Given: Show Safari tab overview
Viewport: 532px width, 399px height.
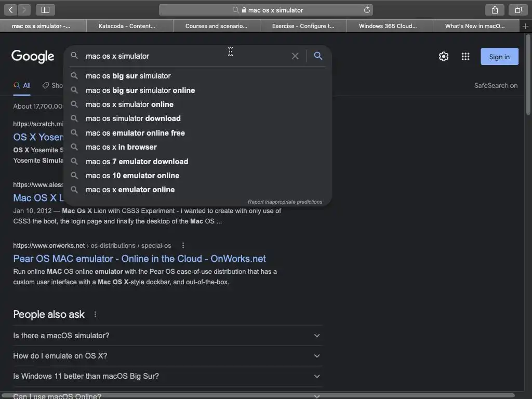Looking at the screenshot, I should (x=518, y=10).
